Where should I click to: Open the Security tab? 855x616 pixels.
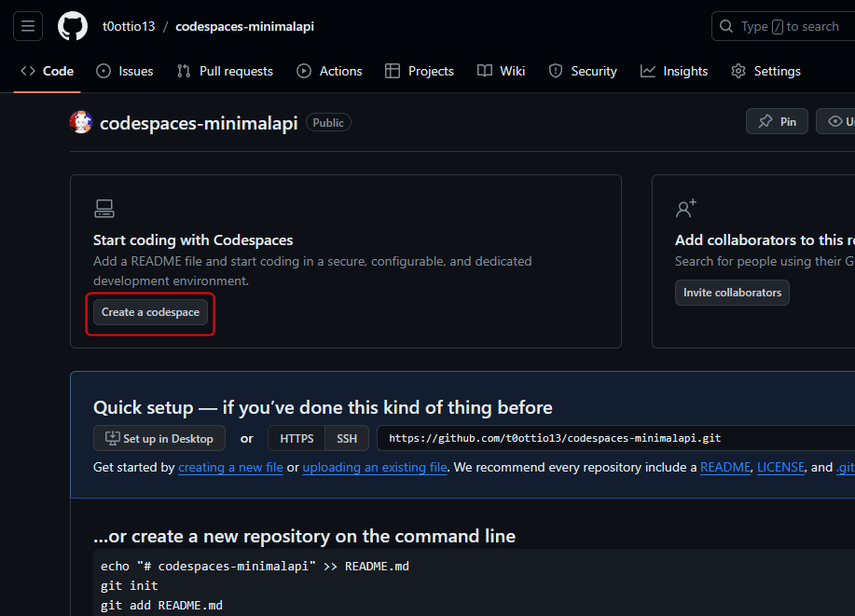[x=583, y=71]
